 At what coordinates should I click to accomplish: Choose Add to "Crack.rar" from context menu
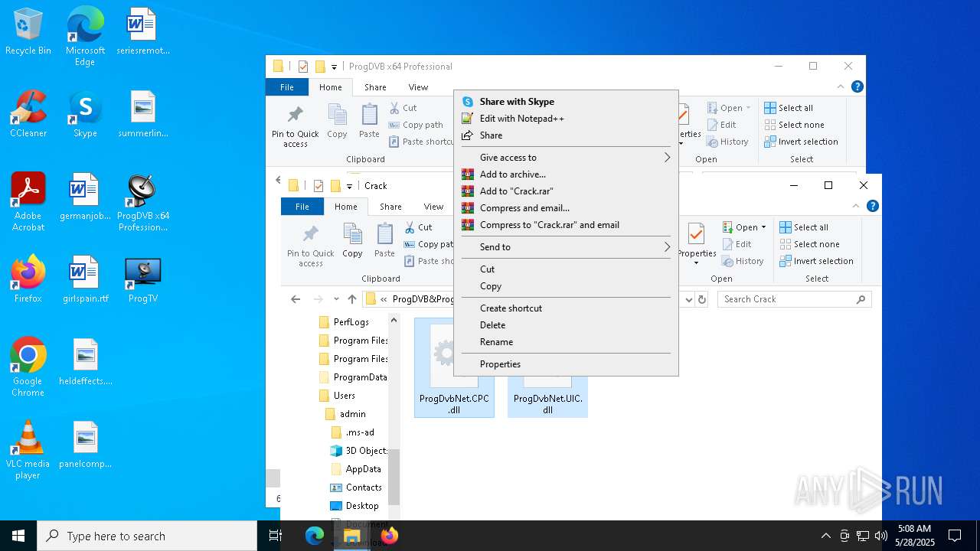(567, 191)
